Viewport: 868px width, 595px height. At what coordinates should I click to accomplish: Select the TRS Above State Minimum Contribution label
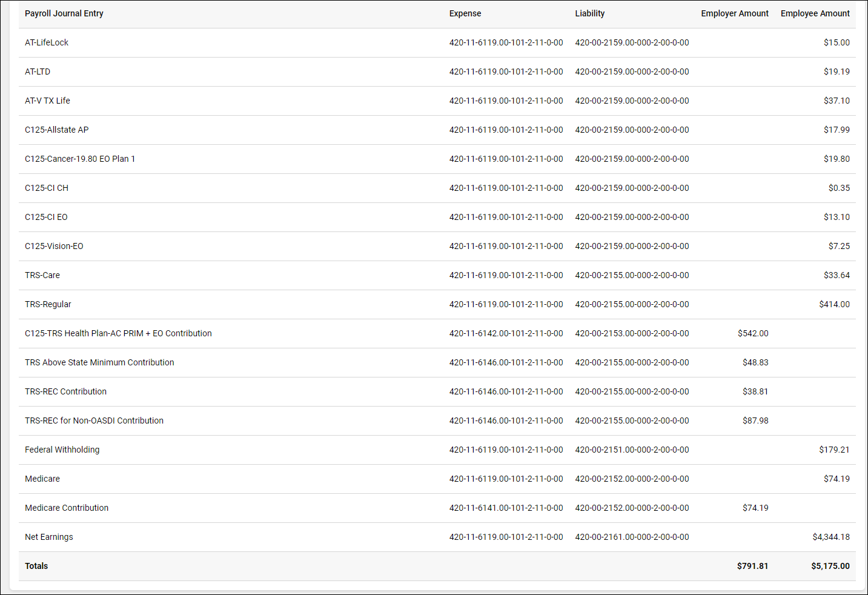[x=99, y=362]
